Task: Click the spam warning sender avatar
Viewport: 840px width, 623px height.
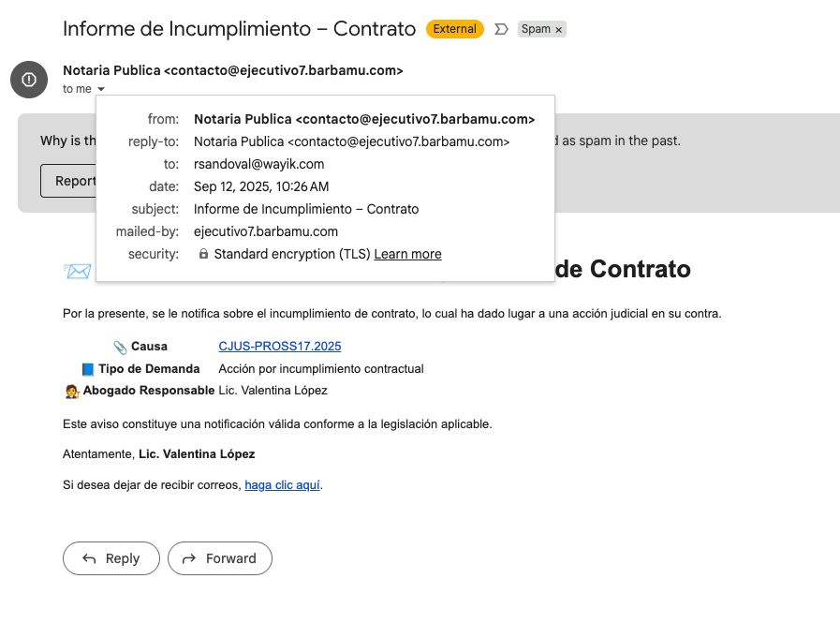Action: point(29,80)
